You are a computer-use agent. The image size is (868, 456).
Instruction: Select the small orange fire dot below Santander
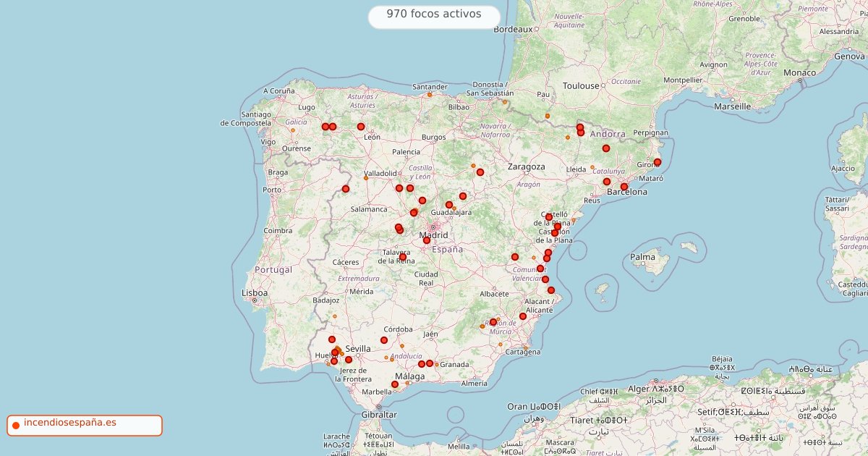(430, 95)
